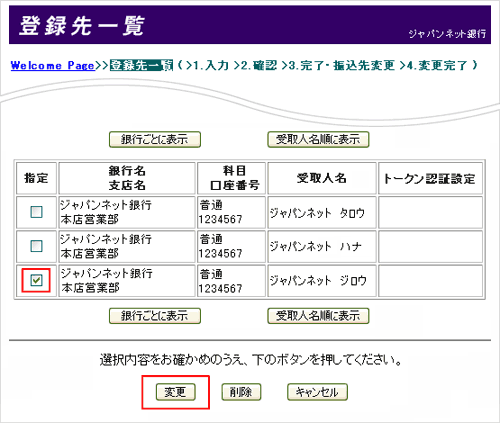
Task: Click bottom 受取人名順に表示 button below table
Action: (x=318, y=316)
